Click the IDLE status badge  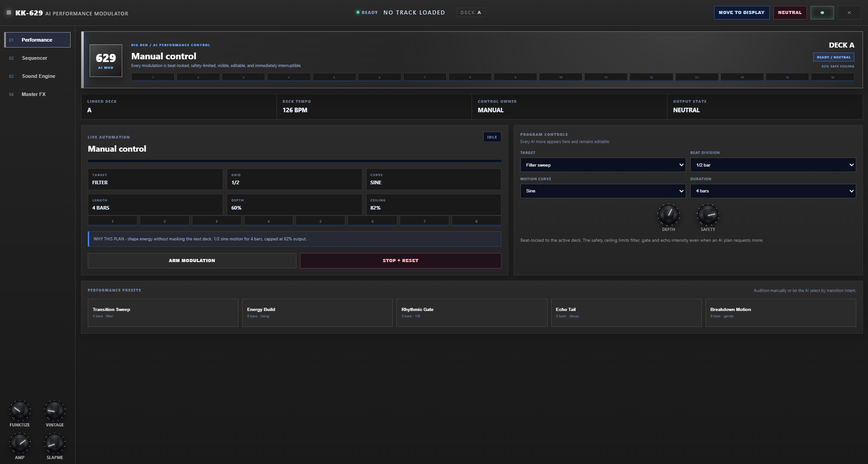pyautogui.click(x=492, y=137)
